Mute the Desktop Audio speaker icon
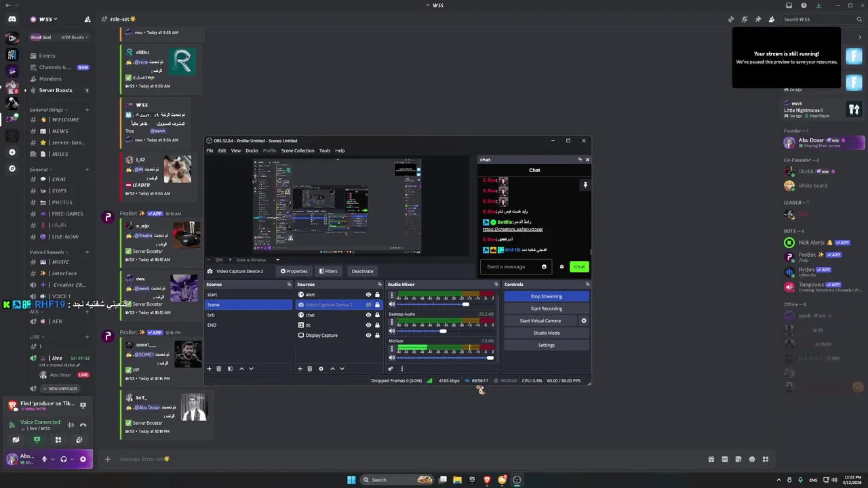 [x=391, y=331]
